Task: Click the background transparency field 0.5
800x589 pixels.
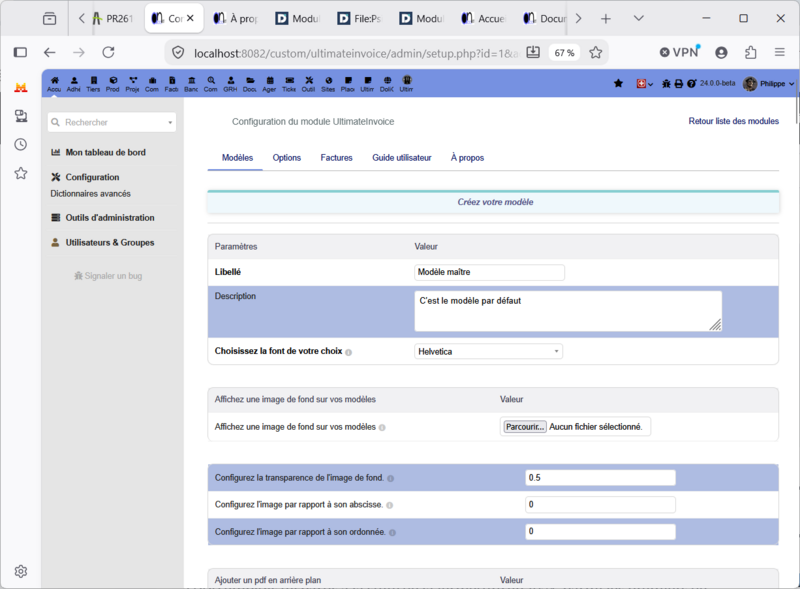Action: 600,478
